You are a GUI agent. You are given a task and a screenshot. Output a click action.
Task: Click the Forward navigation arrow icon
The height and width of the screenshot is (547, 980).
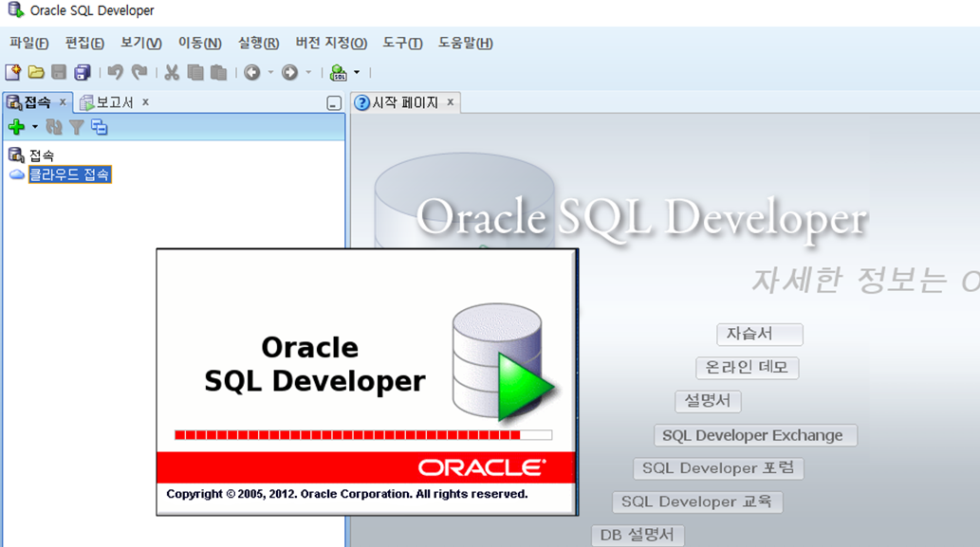point(289,72)
